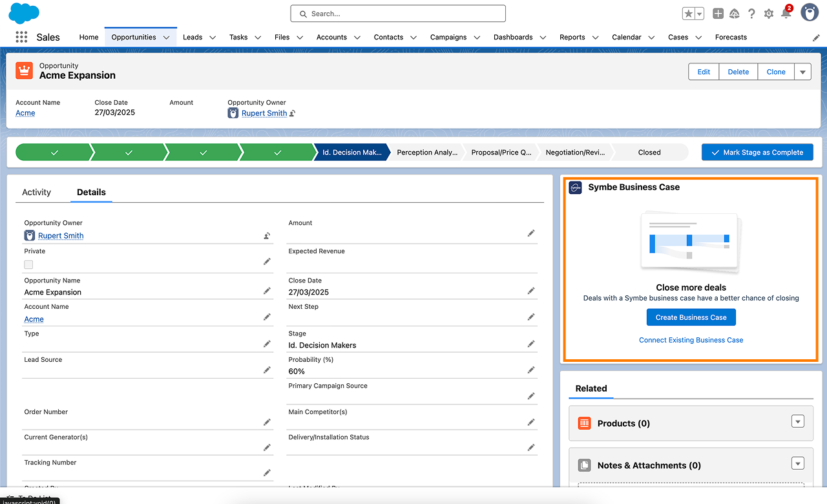Click Create Business Case button
Image resolution: width=827 pixels, height=504 pixels.
click(x=691, y=317)
